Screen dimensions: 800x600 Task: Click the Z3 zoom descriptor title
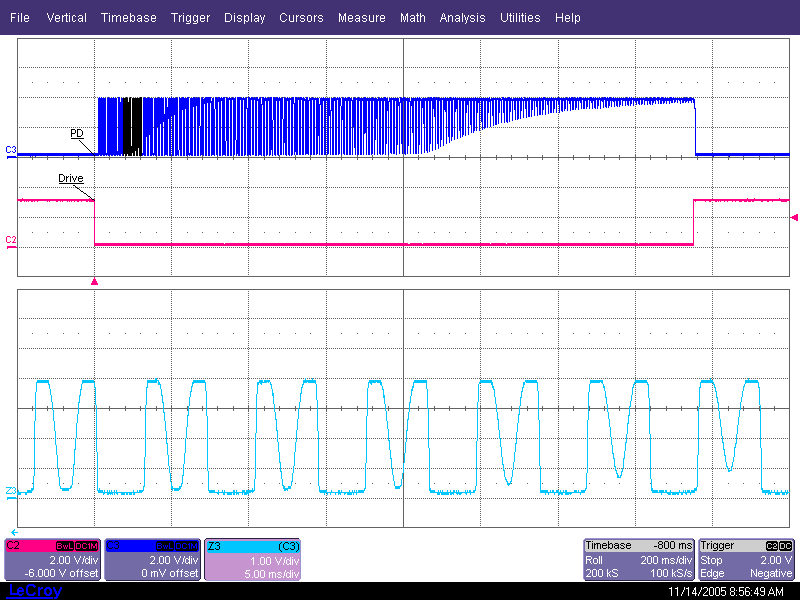click(x=214, y=546)
